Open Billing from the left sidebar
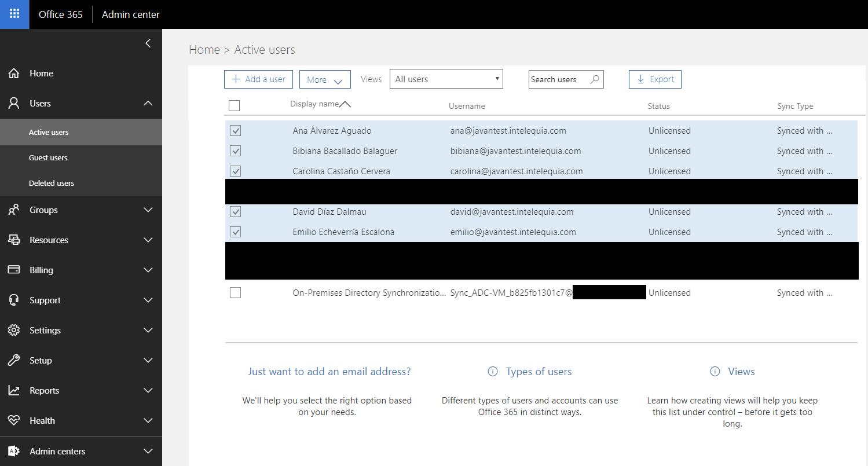This screenshot has height=466, width=868. pos(14,270)
